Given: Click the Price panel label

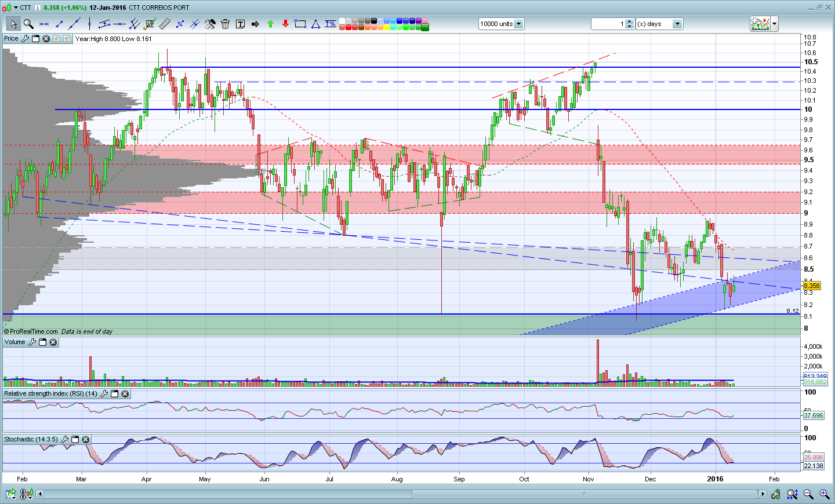Looking at the screenshot, I should (12, 38).
